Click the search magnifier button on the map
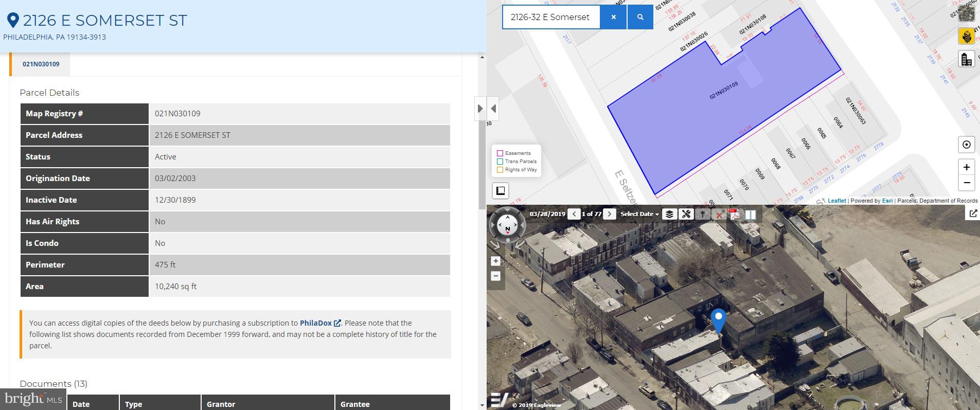The height and width of the screenshot is (410, 980). (x=640, y=17)
